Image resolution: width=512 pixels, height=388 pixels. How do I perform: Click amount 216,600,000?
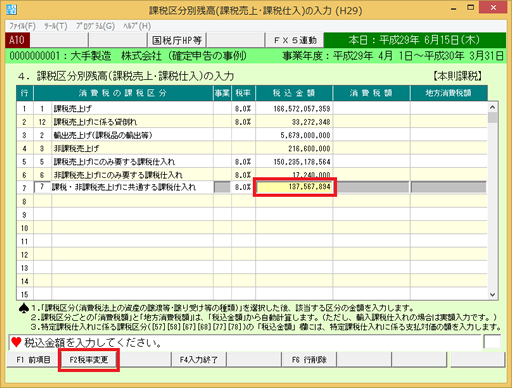tap(309, 149)
